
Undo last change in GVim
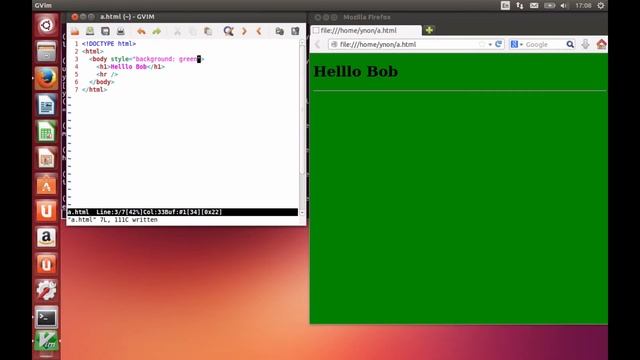[x=141, y=31]
